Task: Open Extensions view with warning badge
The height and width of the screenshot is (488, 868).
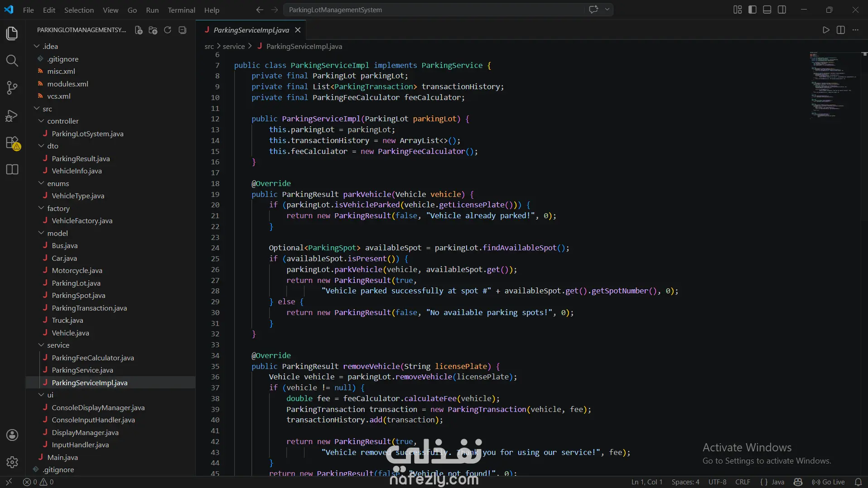Action: [x=12, y=143]
